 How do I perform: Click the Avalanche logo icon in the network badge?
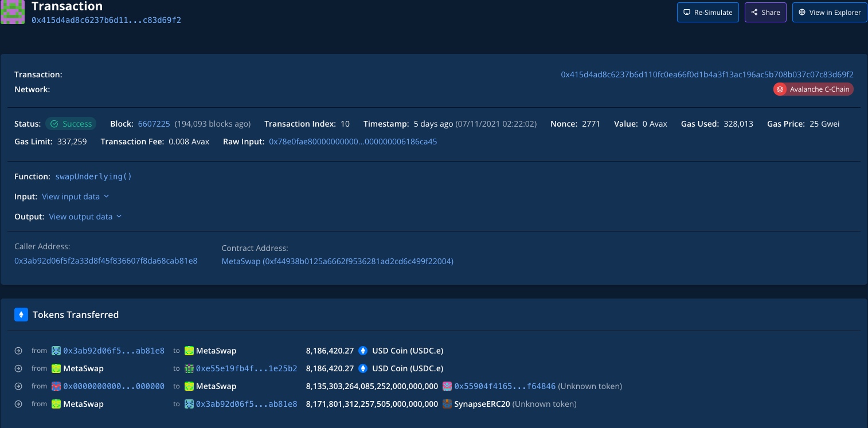780,89
